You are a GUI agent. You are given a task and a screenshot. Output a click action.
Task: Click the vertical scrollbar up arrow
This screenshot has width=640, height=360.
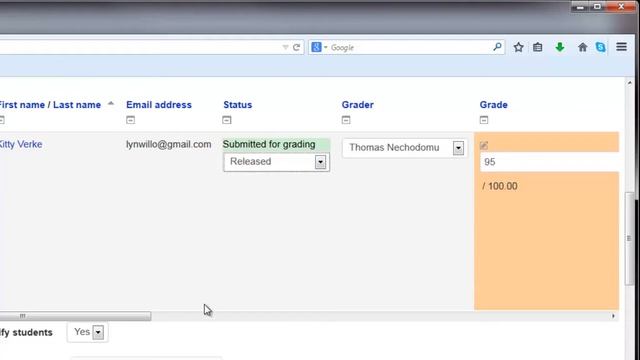(629, 83)
